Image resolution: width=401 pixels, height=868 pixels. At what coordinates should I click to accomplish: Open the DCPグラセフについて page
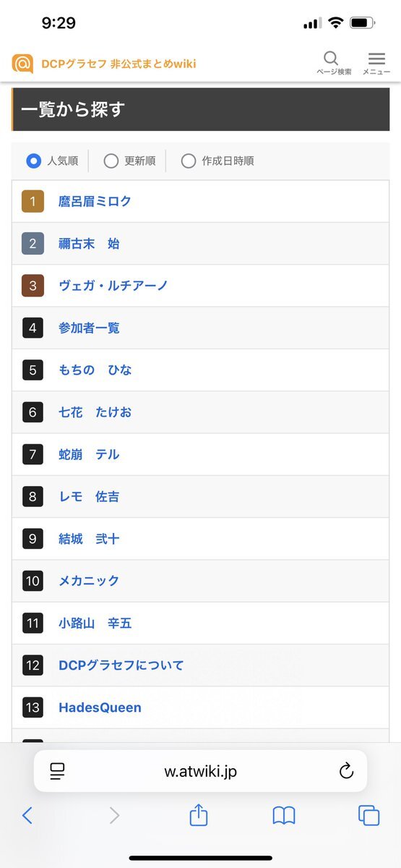pyautogui.click(x=121, y=665)
